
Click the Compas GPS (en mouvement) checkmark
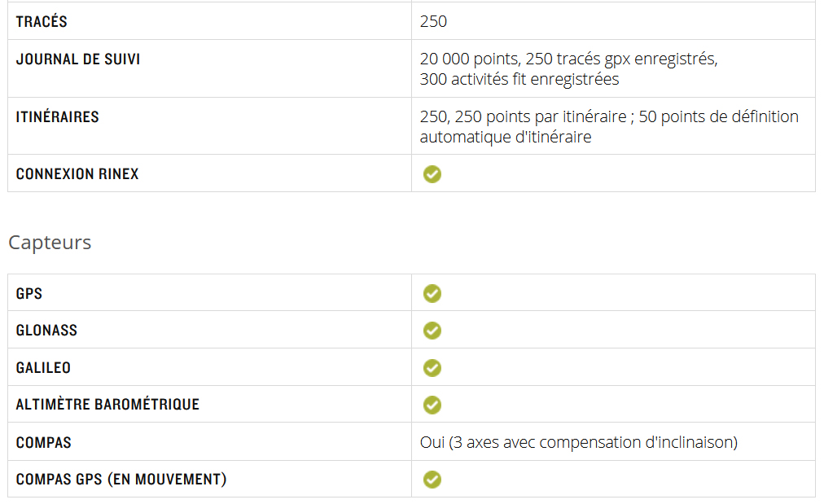432,480
